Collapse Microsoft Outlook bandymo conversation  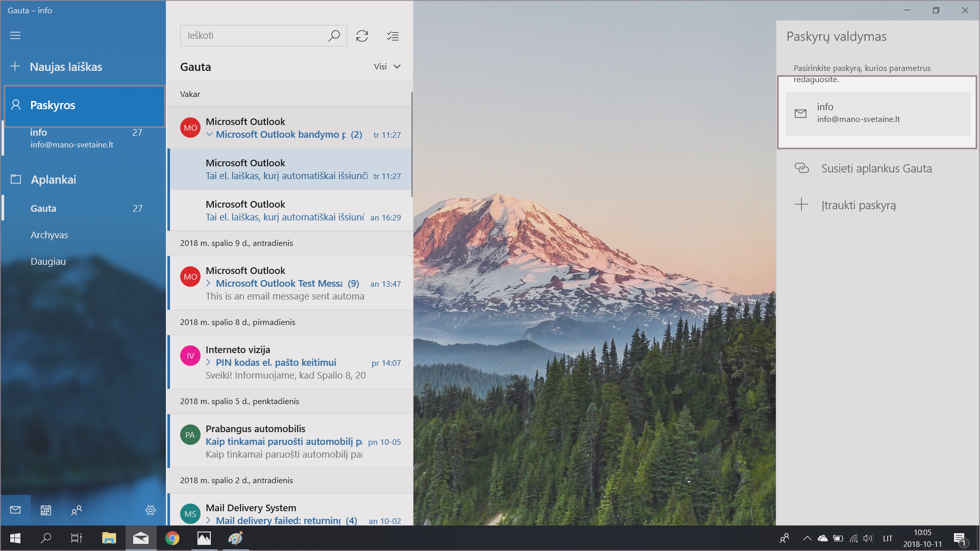209,135
